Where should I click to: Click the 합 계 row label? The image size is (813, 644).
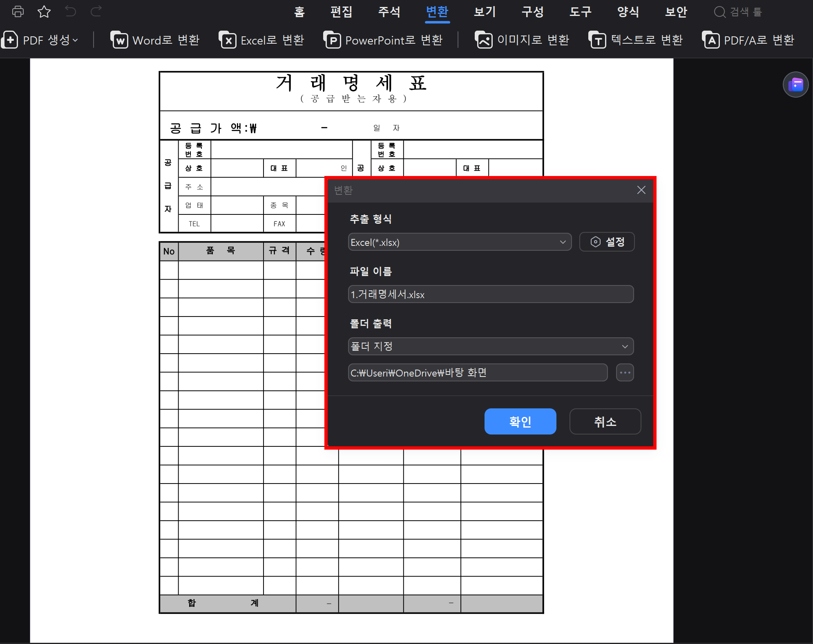click(x=223, y=603)
